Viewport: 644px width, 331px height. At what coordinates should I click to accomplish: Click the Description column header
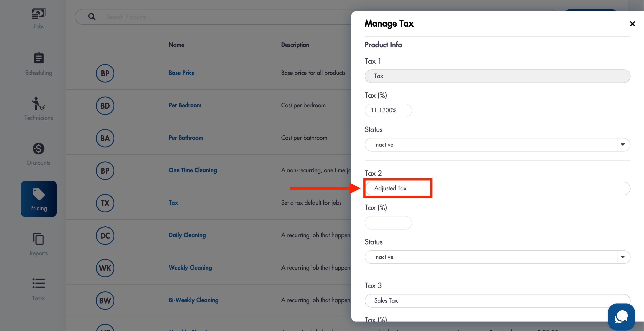tap(295, 45)
